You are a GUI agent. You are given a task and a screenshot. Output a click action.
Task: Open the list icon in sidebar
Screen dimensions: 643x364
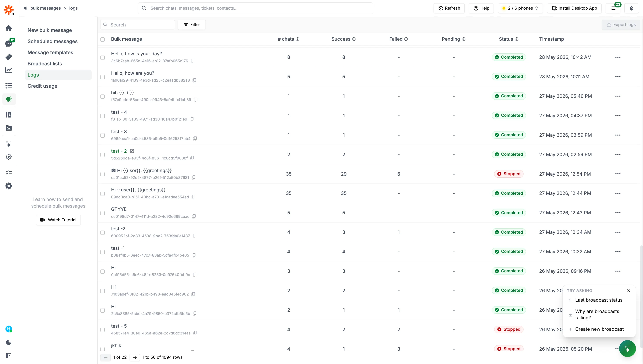(9, 86)
